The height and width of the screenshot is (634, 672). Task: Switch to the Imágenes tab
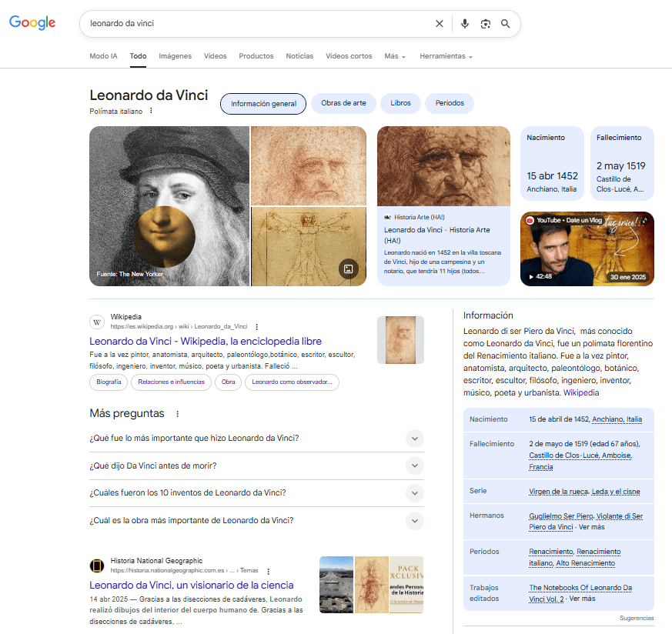pyautogui.click(x=175, y=56)
